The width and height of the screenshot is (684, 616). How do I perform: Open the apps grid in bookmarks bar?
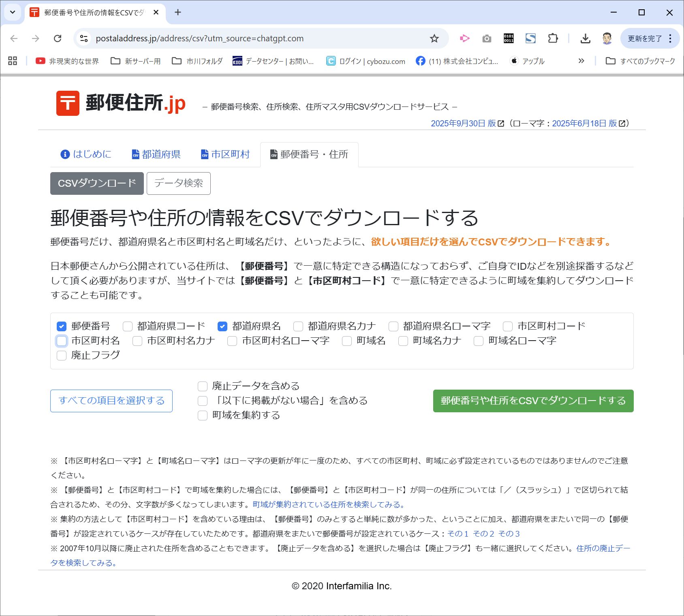[x=13, y=61]
